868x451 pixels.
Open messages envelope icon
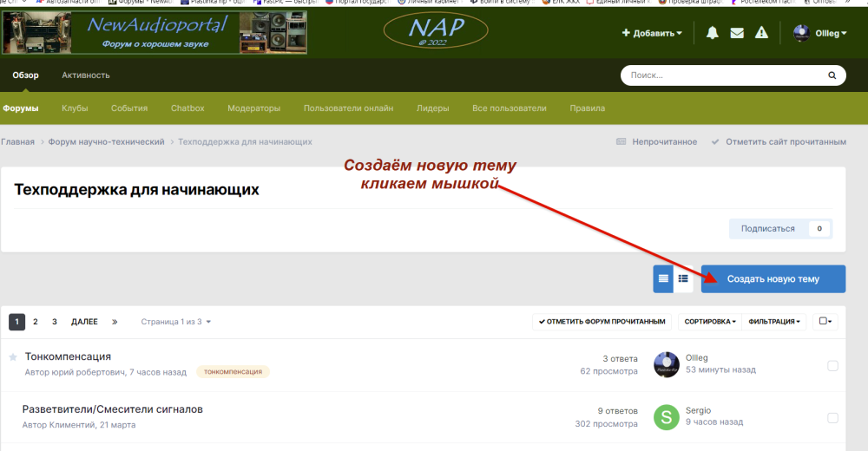point(737,33)
